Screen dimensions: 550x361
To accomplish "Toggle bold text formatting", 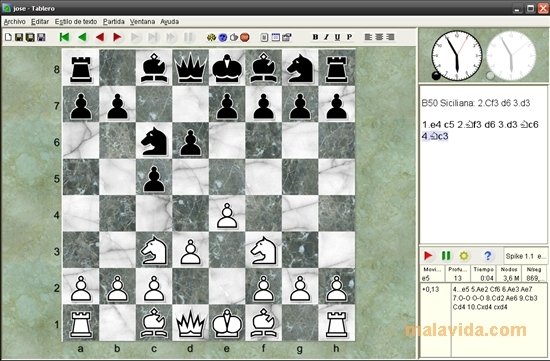I will tap(315, 37).
